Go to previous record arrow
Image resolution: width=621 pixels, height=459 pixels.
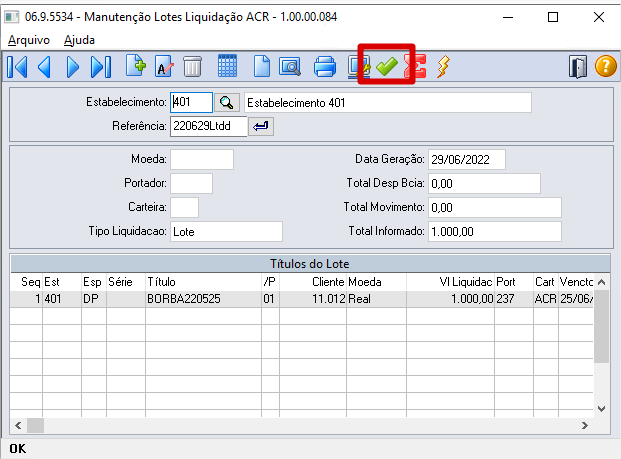[45, 67]
